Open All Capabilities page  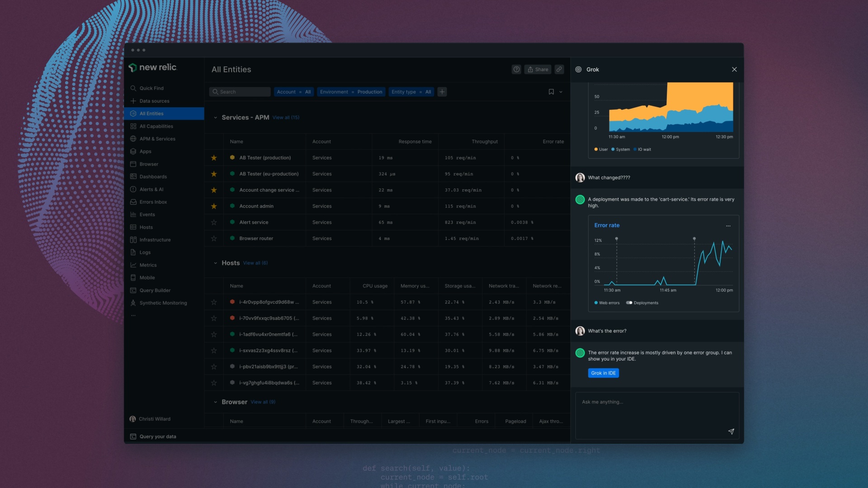(x=156, y=126)
